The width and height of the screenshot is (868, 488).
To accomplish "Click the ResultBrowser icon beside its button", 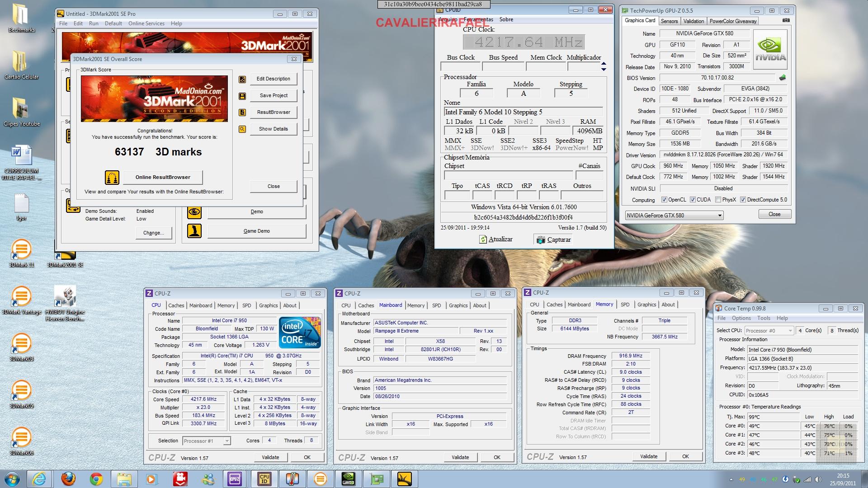I will click(242, 113).
